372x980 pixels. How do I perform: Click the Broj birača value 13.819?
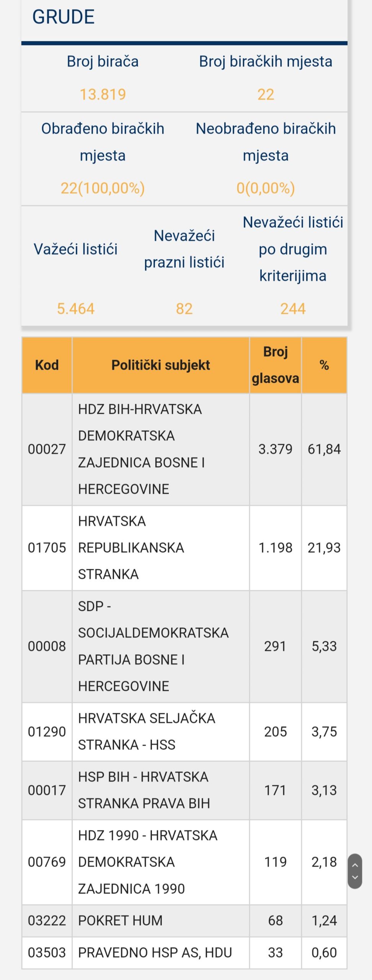click(103, 95)
